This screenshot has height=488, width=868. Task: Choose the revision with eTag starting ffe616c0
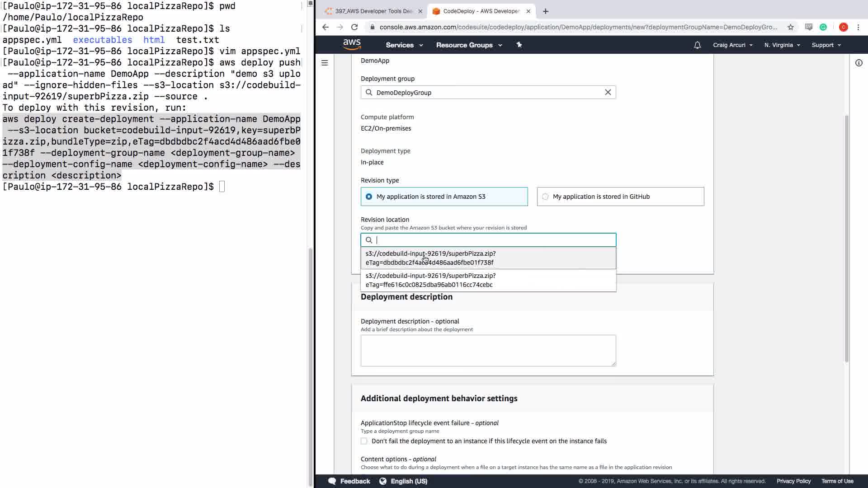point(488,280)
